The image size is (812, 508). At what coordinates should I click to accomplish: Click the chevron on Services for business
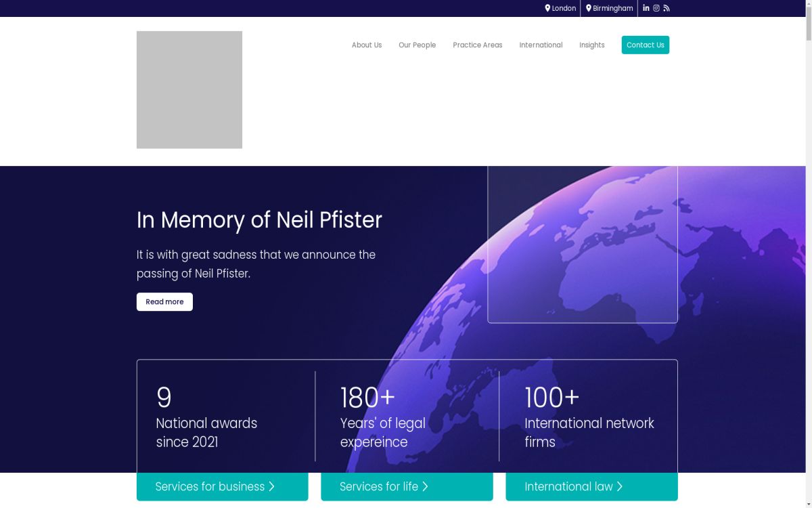271,486
